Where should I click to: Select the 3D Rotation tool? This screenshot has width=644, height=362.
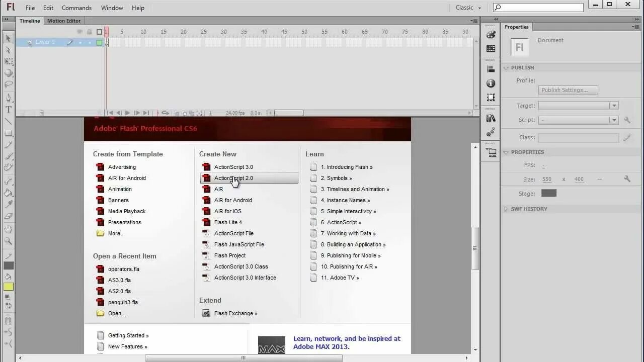(x=8, y=73)
